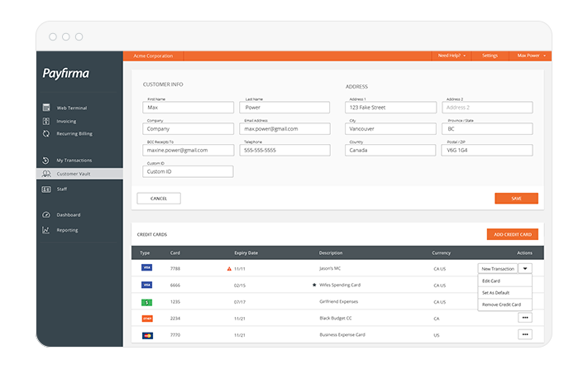588x379 pixels.
Task: Click the Girlfriend Expenses description
Action: (x=338, y=301)
